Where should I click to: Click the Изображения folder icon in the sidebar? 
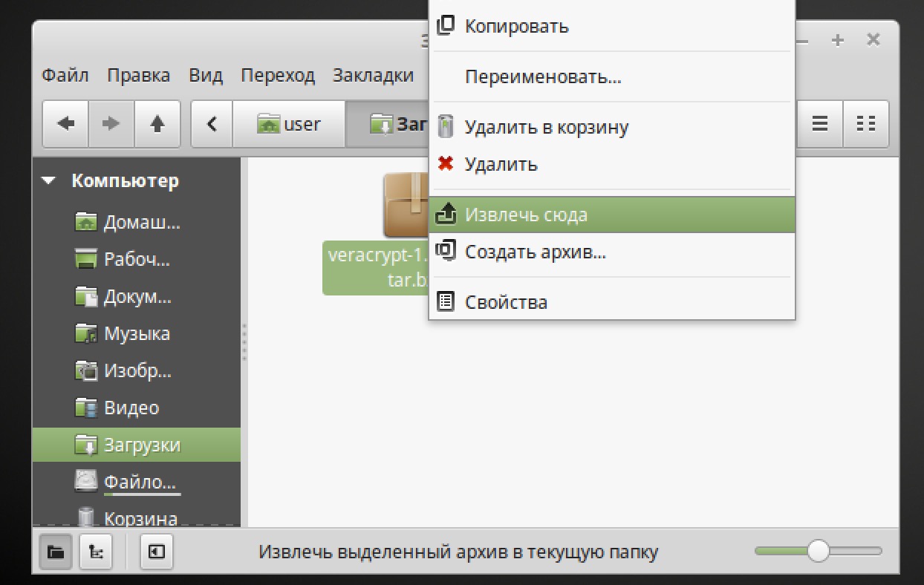pos(86,370)
